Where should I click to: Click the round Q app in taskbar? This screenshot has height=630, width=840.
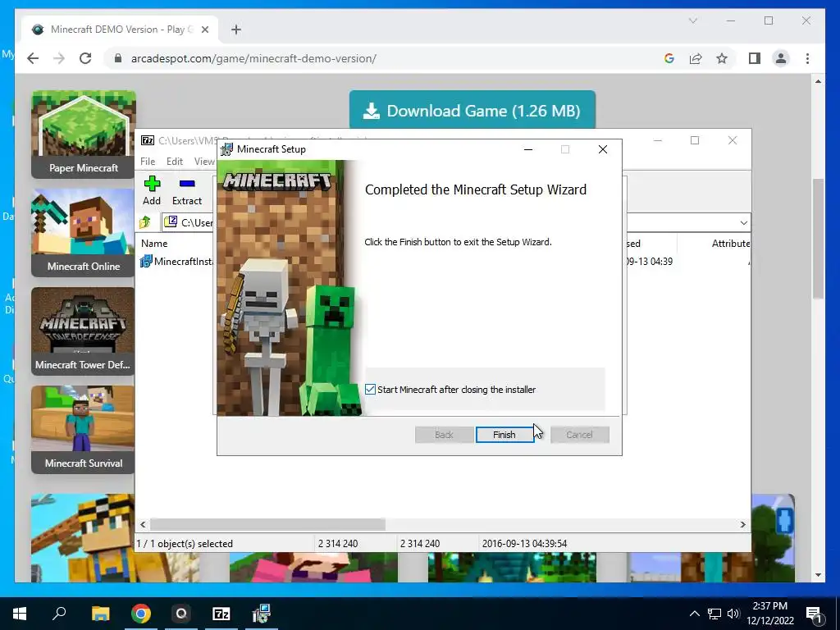[181, 614]
